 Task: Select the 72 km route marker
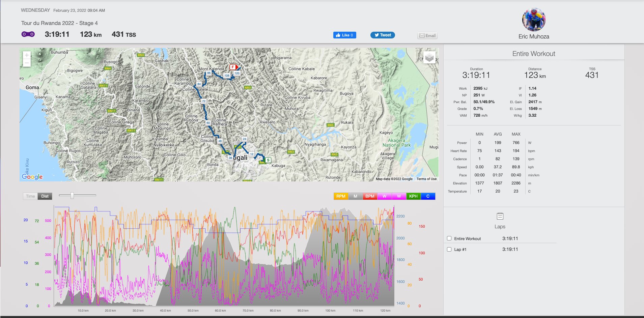[x=204, y=101]
